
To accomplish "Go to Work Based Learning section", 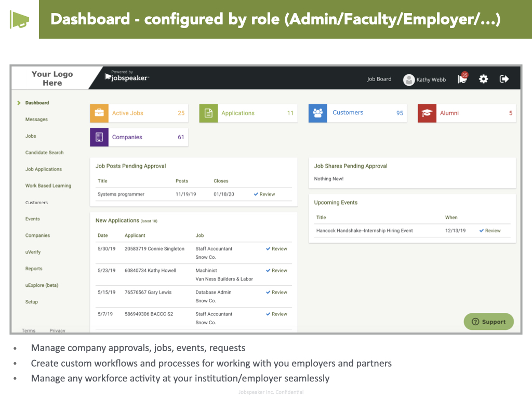I will [48, 186].
